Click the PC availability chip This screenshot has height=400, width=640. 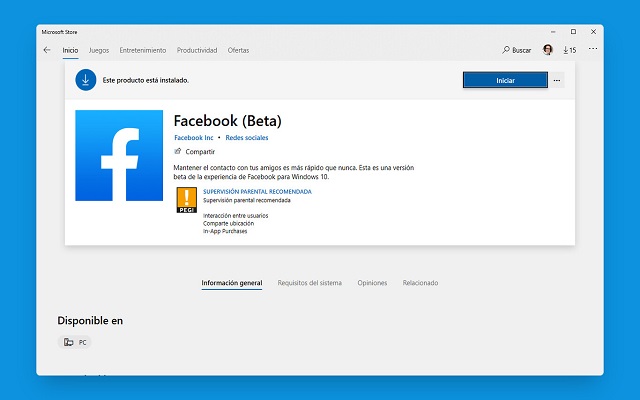(x=74, y=342)
